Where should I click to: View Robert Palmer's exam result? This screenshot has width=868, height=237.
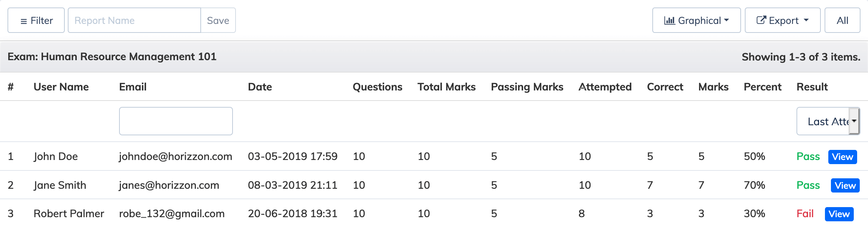coord(839,214)
